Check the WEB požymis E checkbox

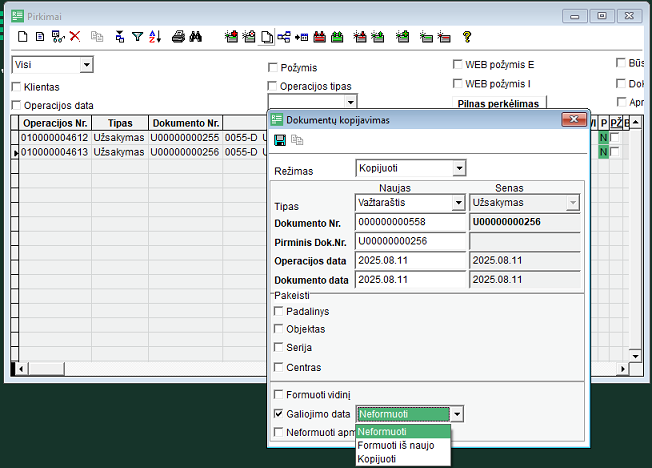pos(457,64)
